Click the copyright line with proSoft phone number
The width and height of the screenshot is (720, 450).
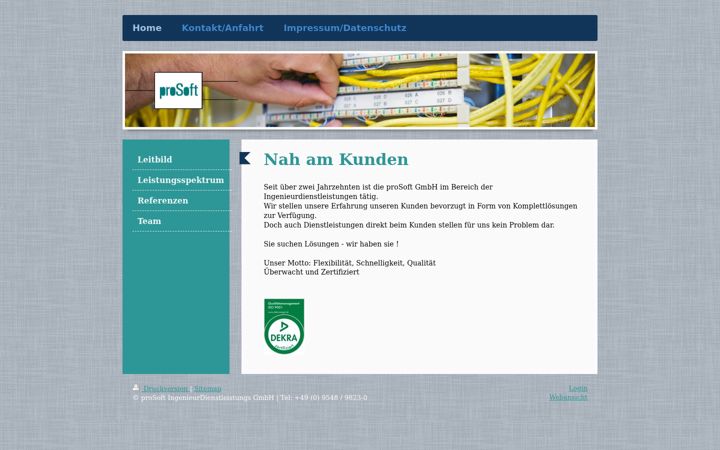click(250, 398)
